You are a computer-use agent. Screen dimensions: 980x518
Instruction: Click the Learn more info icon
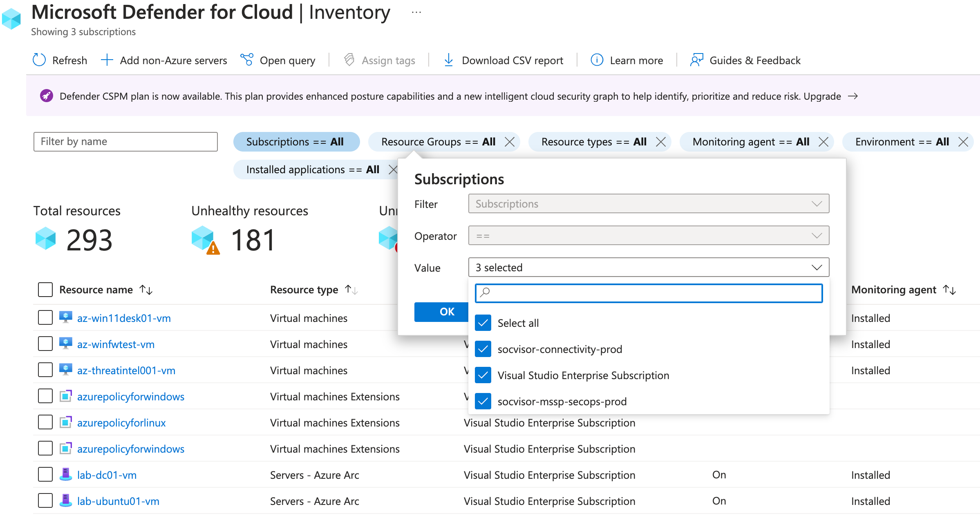[597, 60]
